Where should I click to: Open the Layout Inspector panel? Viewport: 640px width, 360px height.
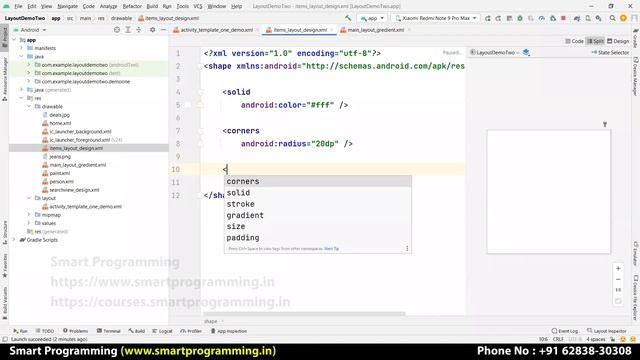(607, 331)
